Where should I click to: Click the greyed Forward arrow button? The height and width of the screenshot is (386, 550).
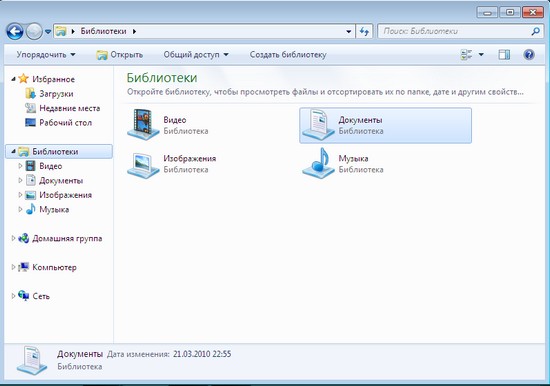34,32
